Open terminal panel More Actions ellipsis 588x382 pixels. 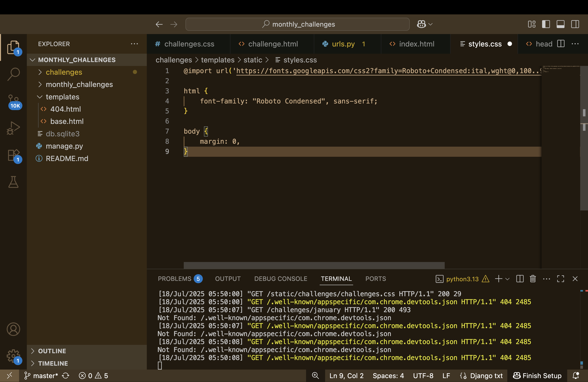(x=547, y=279)
